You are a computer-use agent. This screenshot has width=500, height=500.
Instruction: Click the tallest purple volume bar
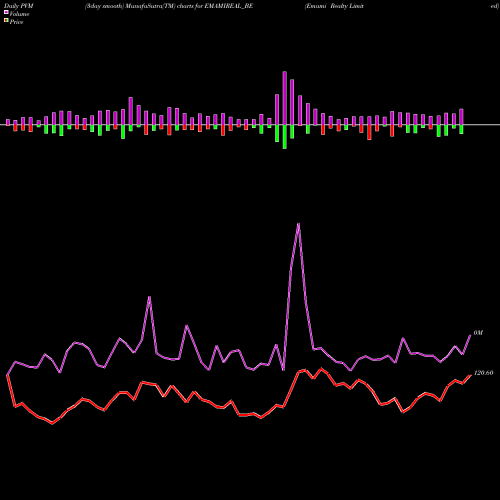(285, 98)
